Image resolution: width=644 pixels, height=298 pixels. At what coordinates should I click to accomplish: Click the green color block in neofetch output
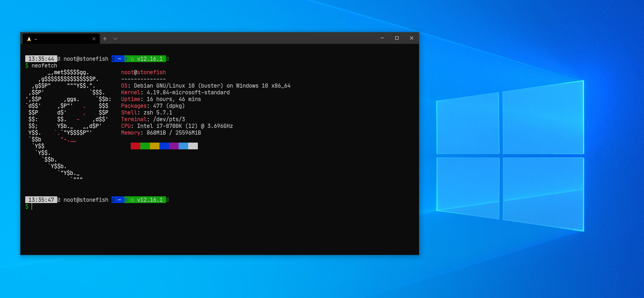coord(145,146)
